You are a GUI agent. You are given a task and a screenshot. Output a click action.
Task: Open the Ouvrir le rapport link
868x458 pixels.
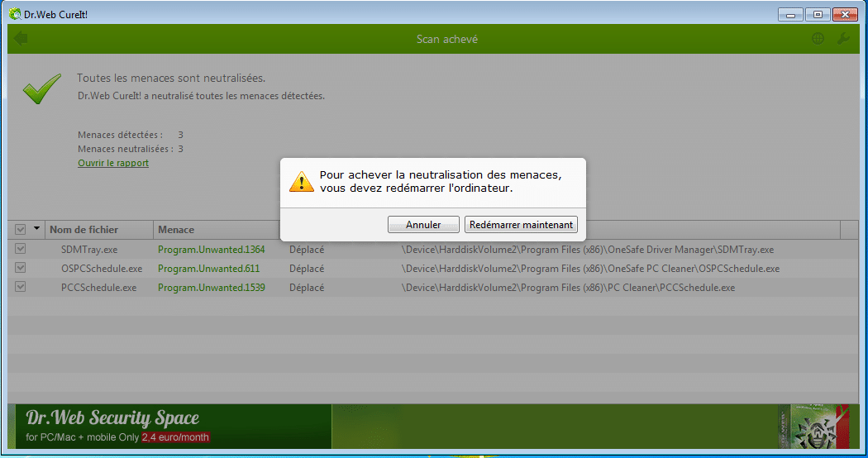pyautogui.click(x=113, y=163)
